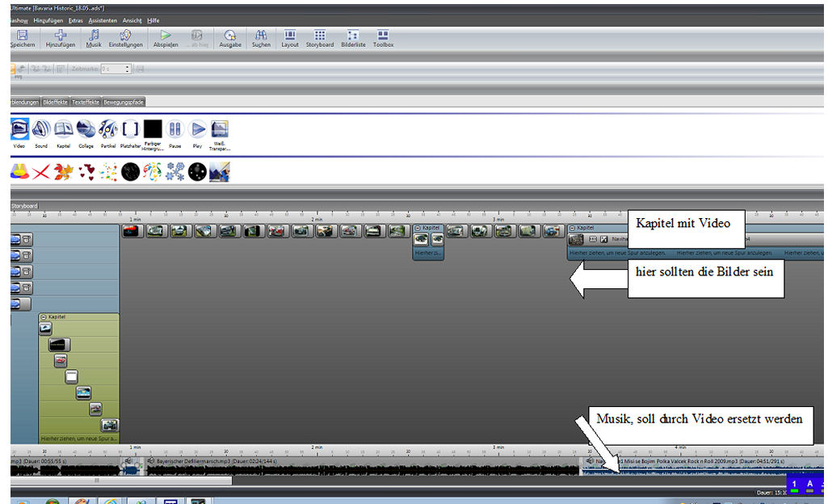This screenshot has width=828, height=504.
Task: Toggle the Bilderliste view button
Action: click(352, 38)
